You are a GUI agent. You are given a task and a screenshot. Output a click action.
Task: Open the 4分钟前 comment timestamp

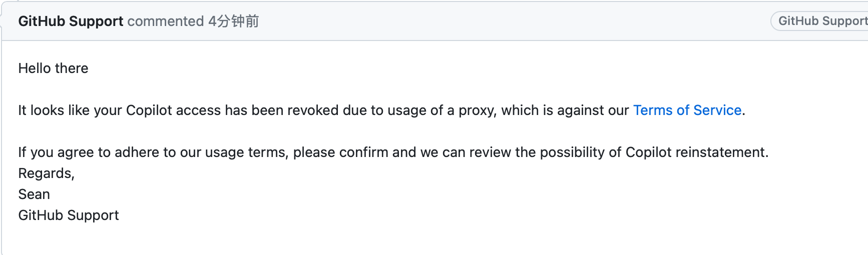(234, 21)
